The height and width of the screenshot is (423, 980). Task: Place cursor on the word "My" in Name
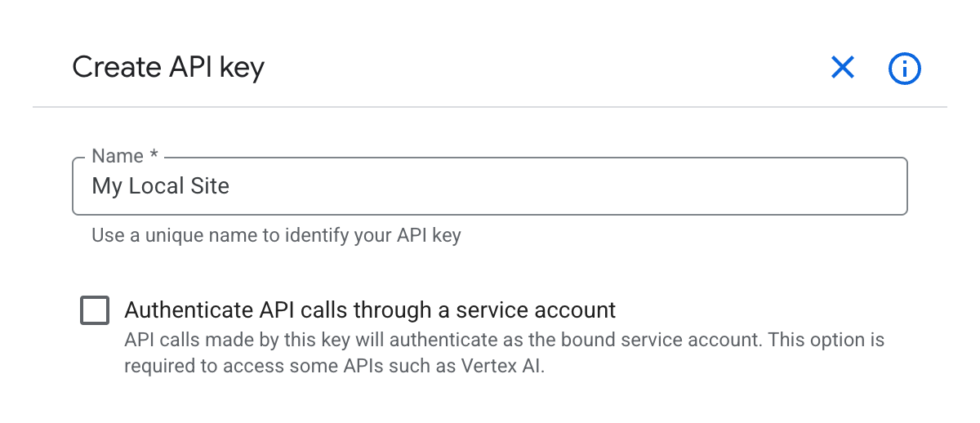coord(107,186)
